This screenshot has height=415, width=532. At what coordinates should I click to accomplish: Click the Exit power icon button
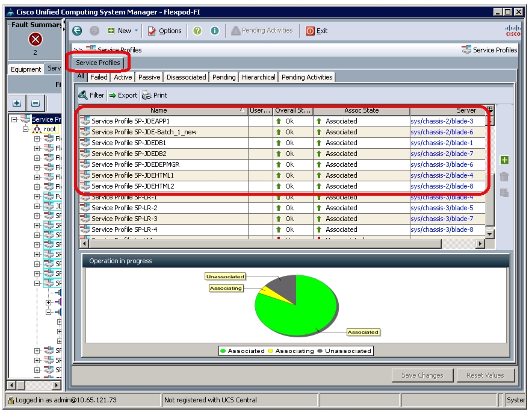[310, 31]
